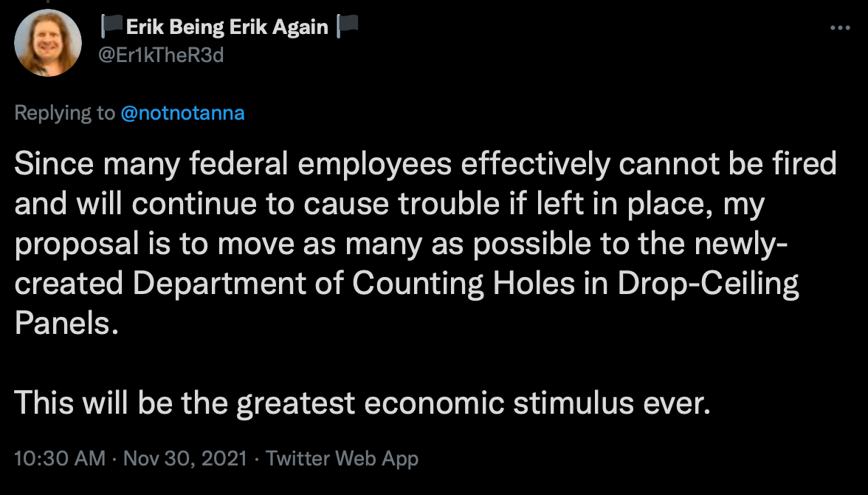Click the word 'Drop-Ceiling' in the tweet
This screenshot has height=495, width=868.
[x=708, y=283]
